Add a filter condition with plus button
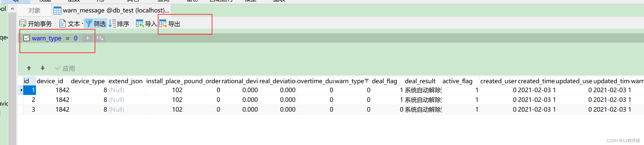 88,38
